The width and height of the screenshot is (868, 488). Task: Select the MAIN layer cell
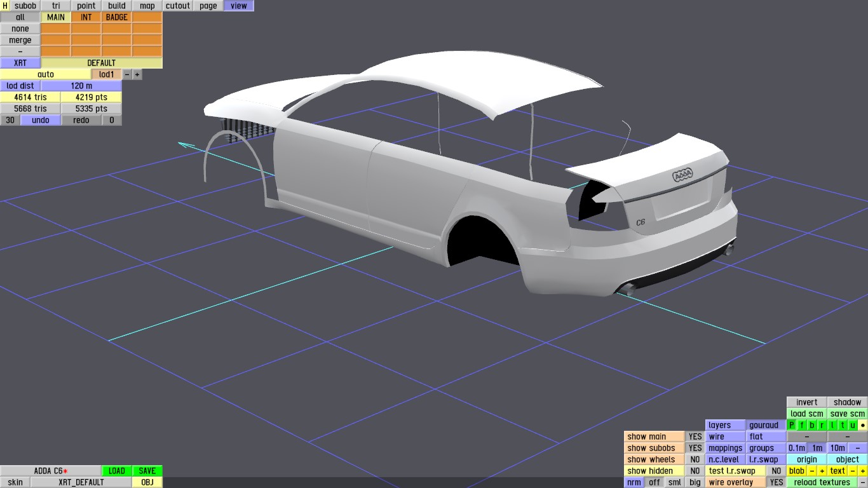click(x=56, y=17)
